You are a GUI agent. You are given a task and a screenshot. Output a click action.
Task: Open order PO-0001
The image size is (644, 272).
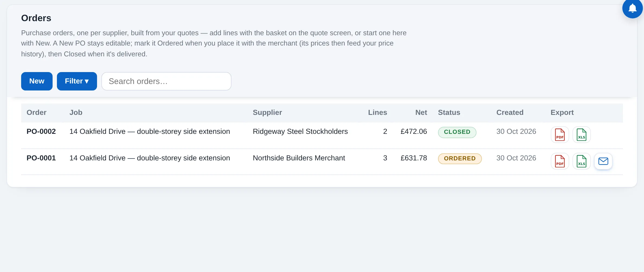pos(41,158)
